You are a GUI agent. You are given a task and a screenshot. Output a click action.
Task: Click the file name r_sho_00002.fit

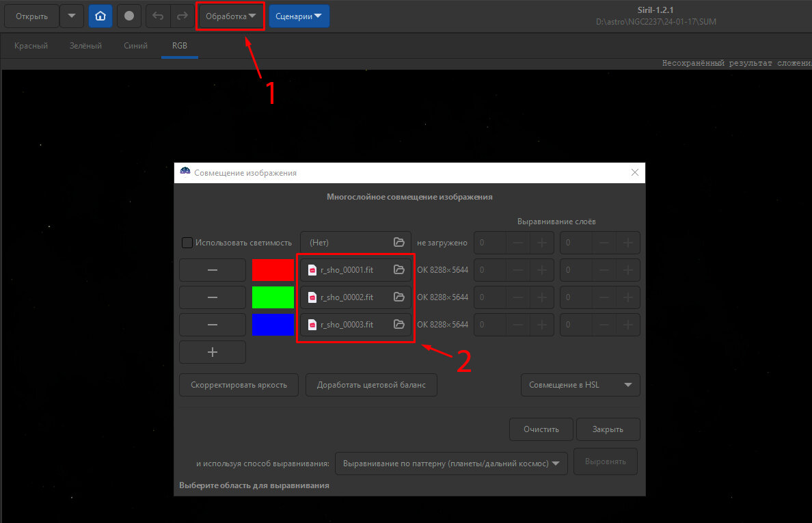point(347,297)
